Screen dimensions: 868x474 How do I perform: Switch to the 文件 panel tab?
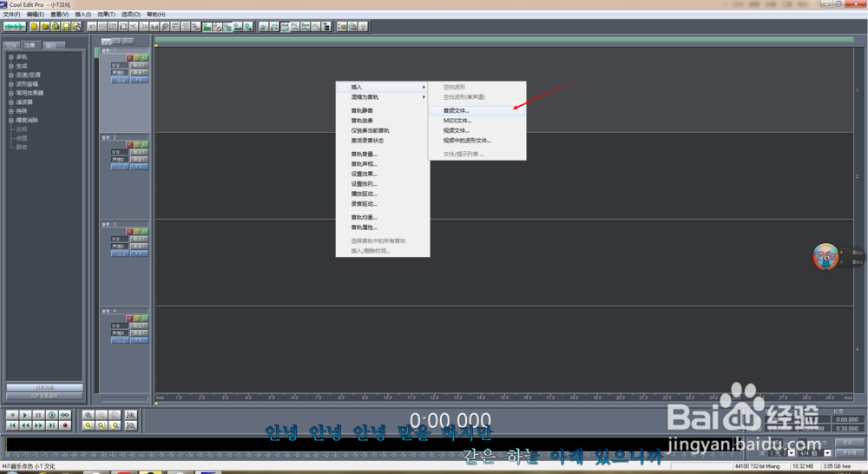[x=11, y=45]
